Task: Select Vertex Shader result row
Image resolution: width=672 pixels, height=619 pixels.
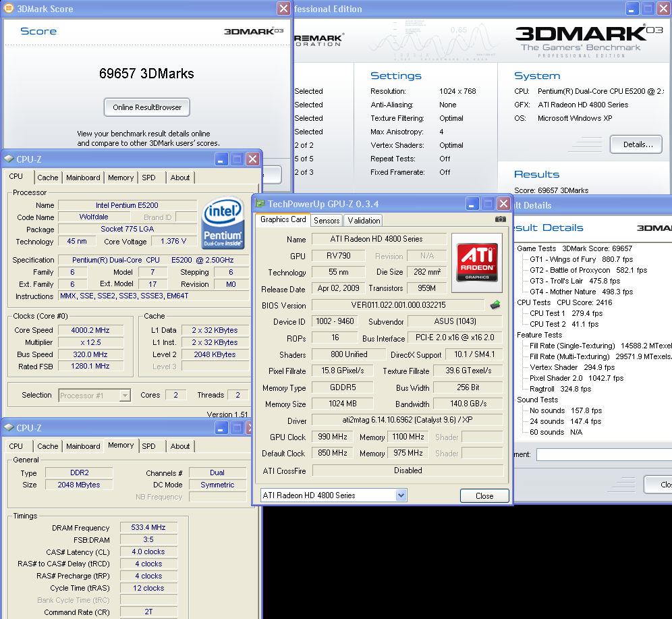Action: point(572,367)
